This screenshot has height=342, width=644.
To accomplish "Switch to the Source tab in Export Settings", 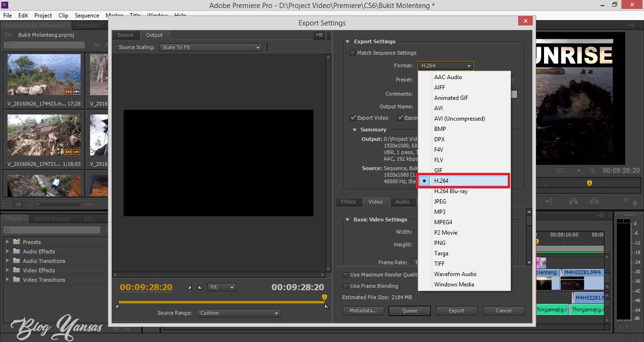I will 125,35.
